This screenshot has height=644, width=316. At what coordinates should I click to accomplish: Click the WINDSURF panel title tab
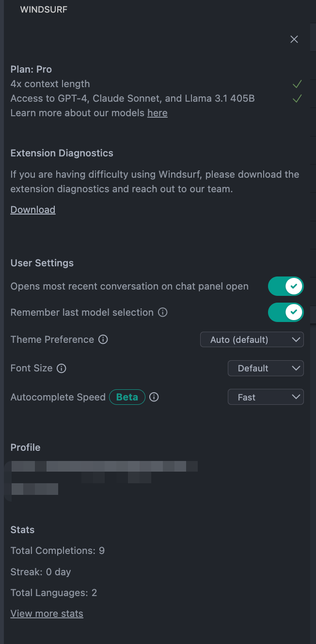pyautogui.click(x=44, y=10)
